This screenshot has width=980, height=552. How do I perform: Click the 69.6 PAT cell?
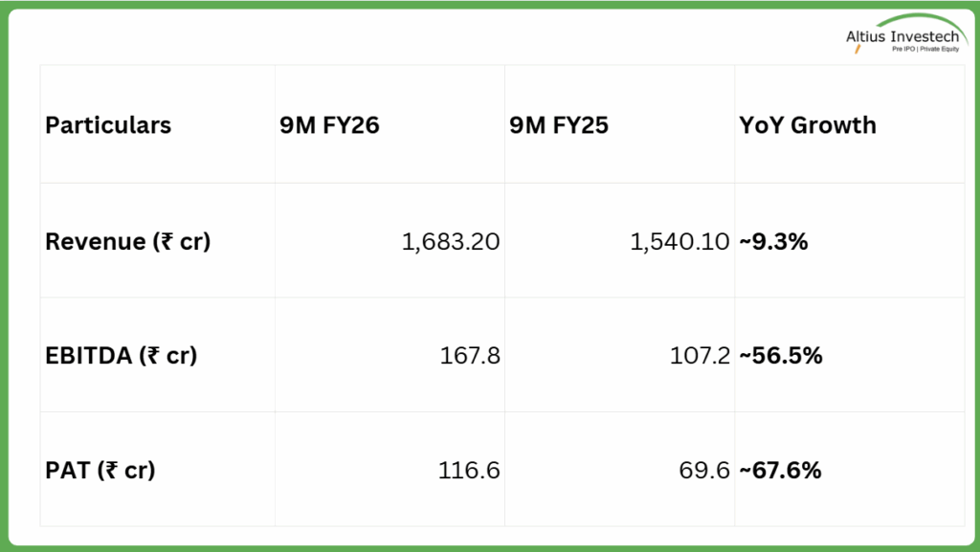(706, 472)
